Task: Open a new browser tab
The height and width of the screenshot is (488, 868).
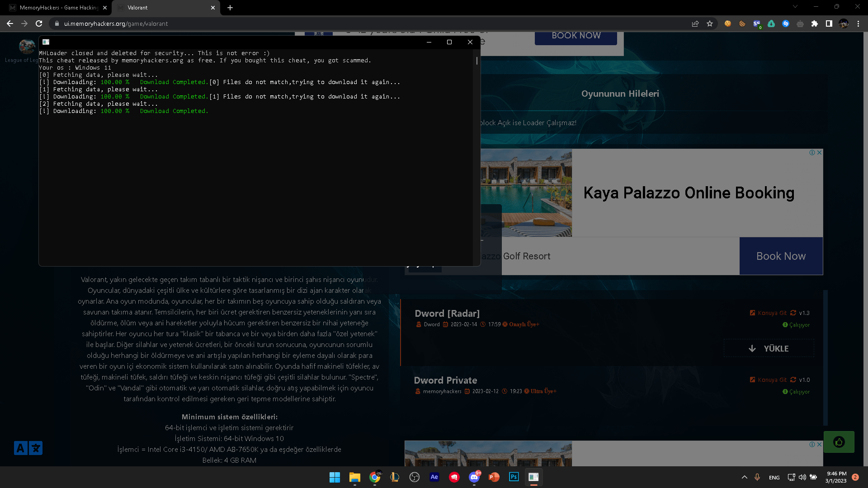Action: pos(230,8)
